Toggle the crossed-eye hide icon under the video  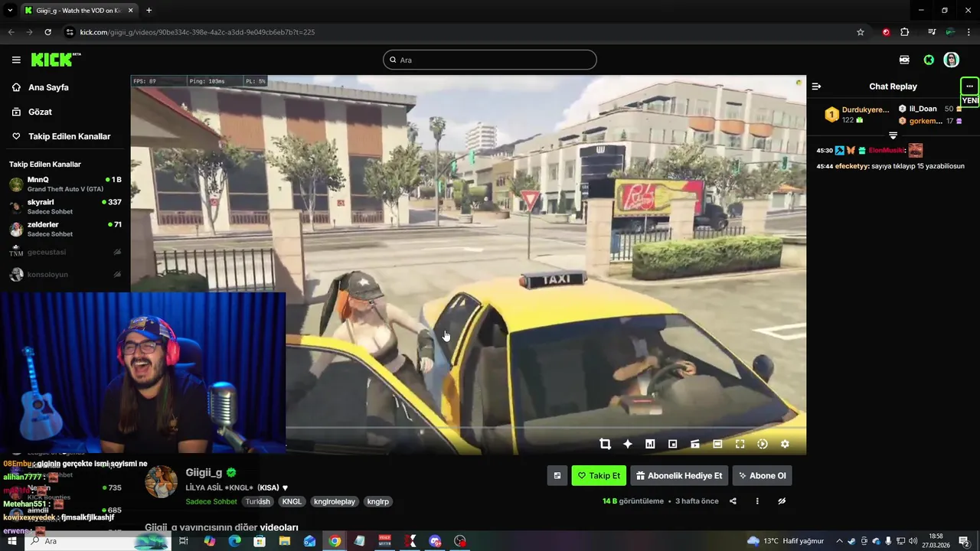coord(782,501)
